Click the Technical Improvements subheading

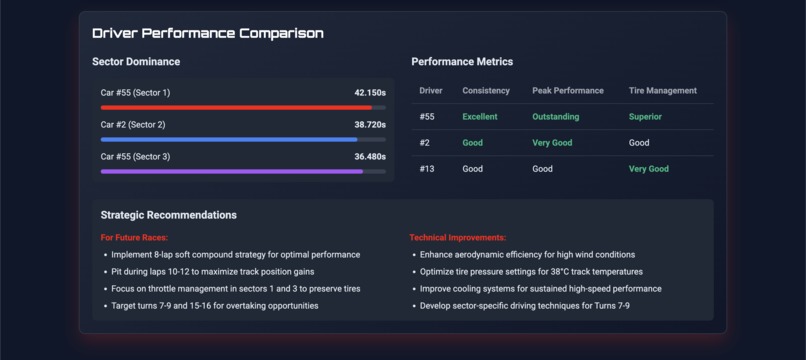457,238
